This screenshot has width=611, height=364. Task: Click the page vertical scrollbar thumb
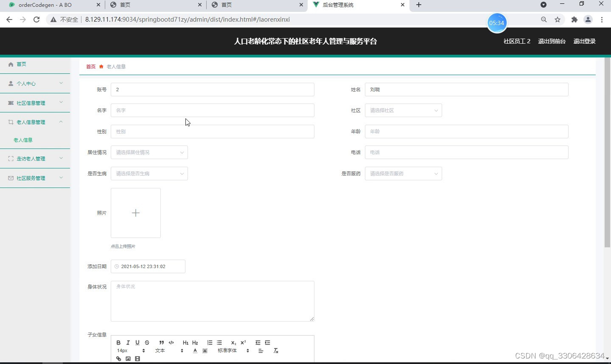(x=607, y=153)
